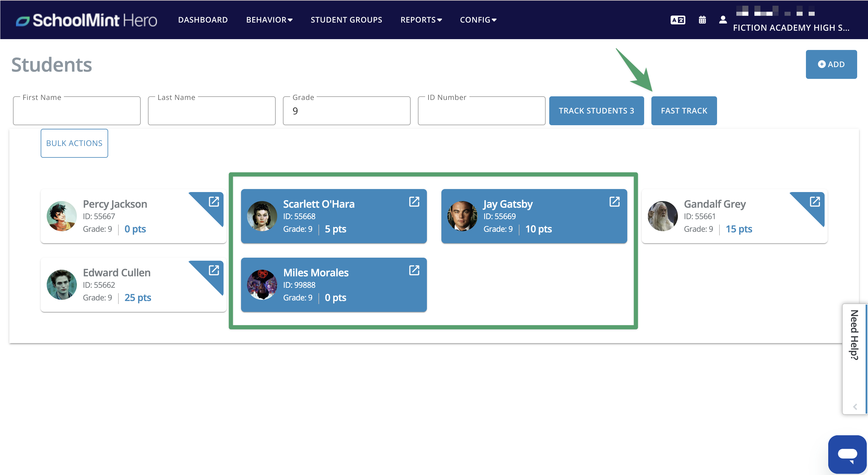Screen dimensions: 868x475
Task: Expand the Behavior menu
Action: coord(269,20)
